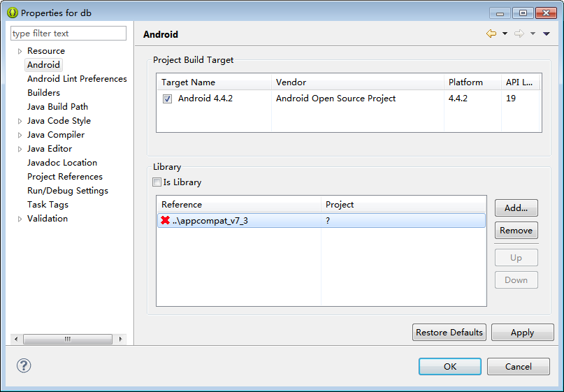Click Restore Defaults button
This screenshot has height=392, width=564.
pyautogui.click(x=449, y=333)
